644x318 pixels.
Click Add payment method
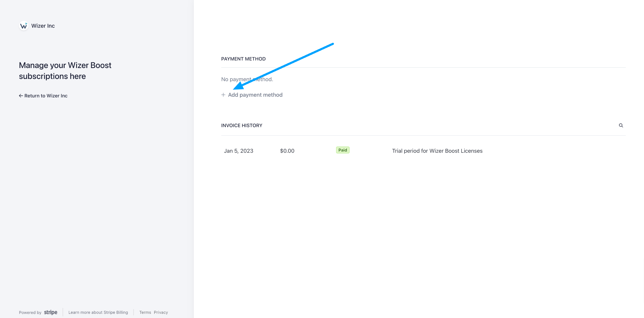[x=255, y=95]
